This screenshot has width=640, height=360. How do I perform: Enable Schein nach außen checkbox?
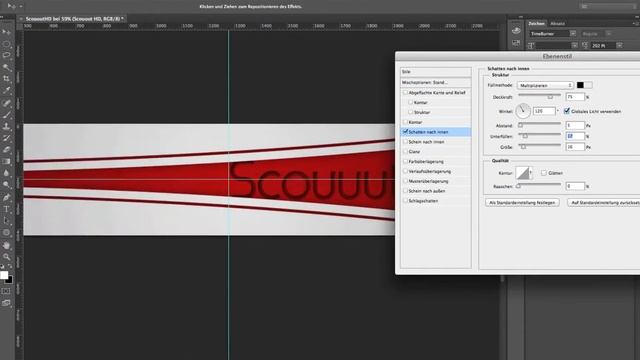click(x=405, y=191)
